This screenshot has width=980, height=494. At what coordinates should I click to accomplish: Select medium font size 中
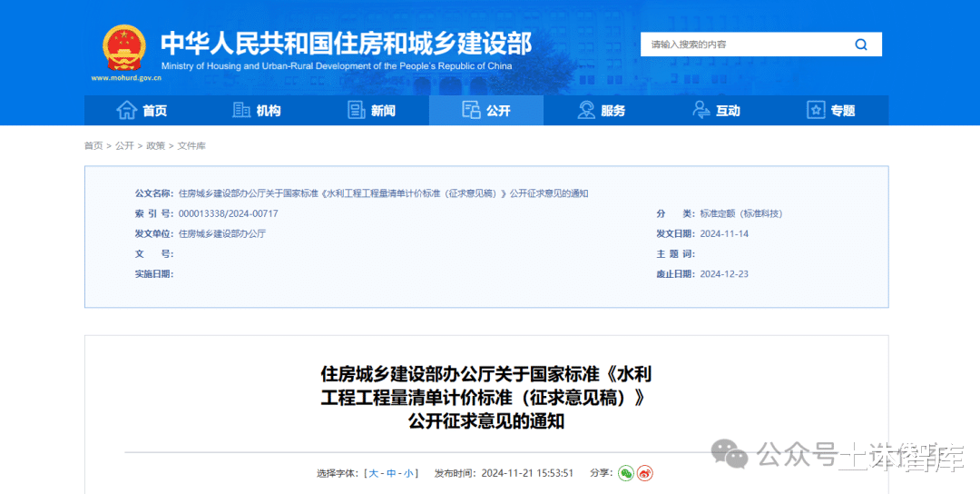pyautogui.click(x=391, y=473)
